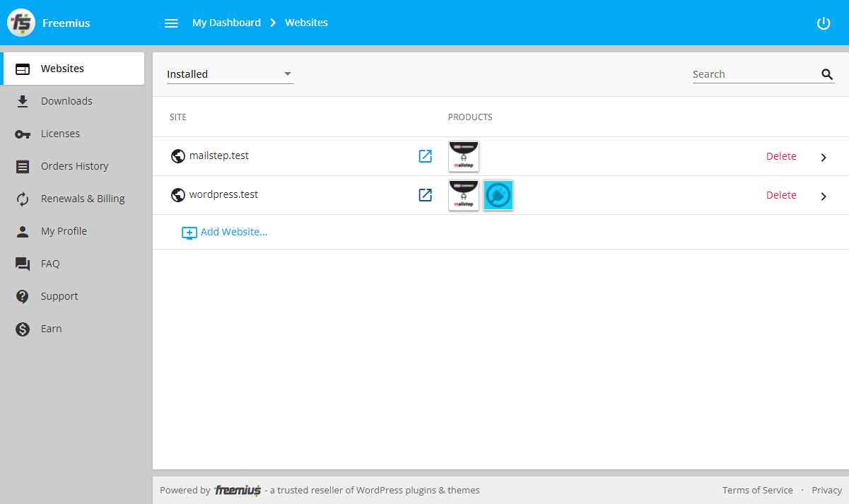Open the Installed filter dropdown
This screenshot has width=849, height=504.
coord(230,74)
